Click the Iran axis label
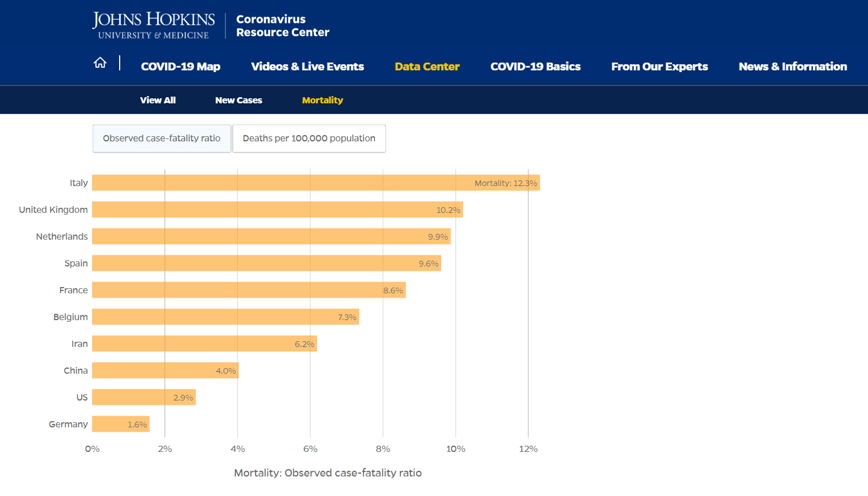 tap(79, 344)
